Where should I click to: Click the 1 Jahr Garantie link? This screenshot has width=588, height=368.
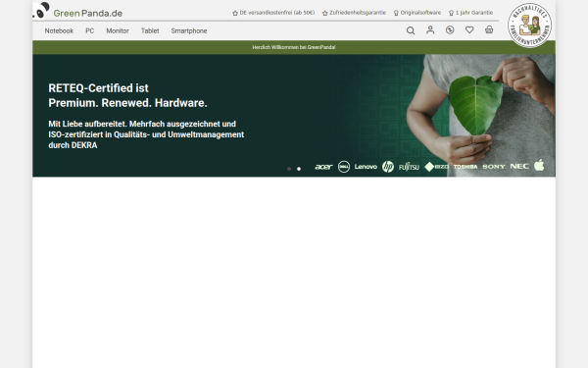coord(470,13)
